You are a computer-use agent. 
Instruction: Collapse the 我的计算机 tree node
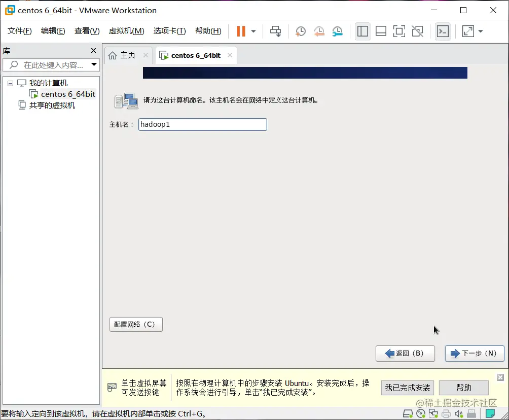click(x=10, y=84)
